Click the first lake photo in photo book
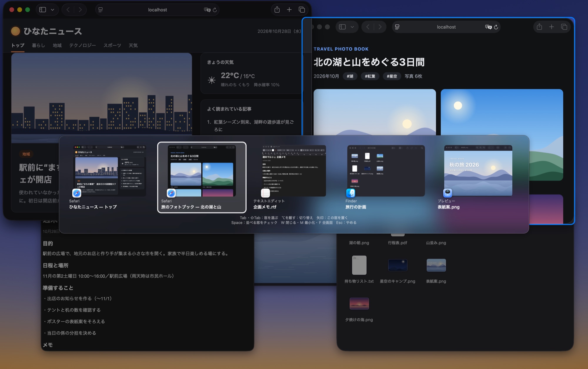Viewport: 588px width, 369px height. tap(375, 112)
